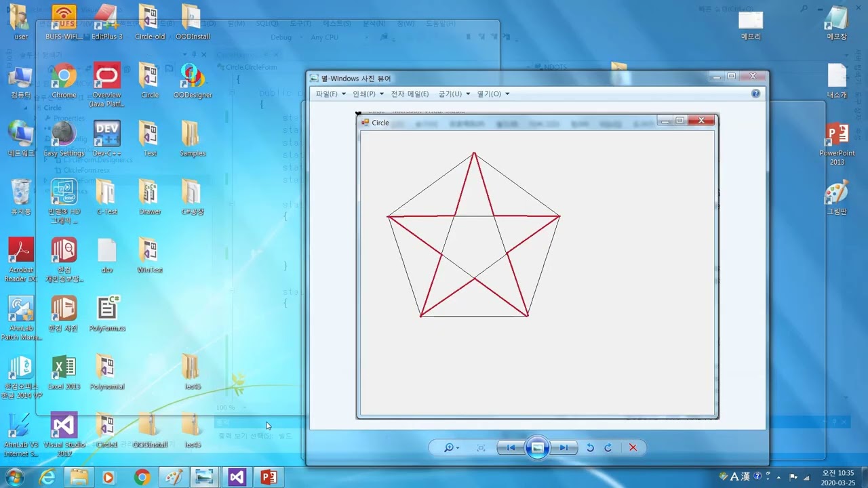The width and height of the screenshot is (868, 488).
Task: Open the 내소개 document on desktop
Action: click(837, 82)
